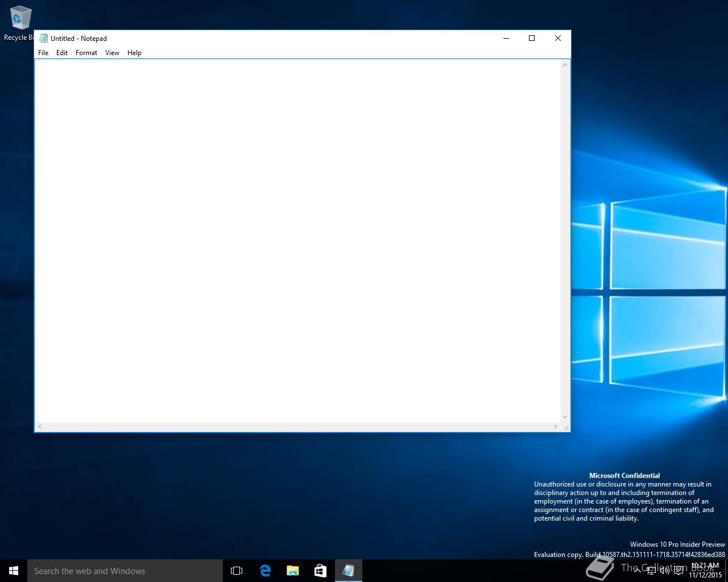Screen dimensions: 728x582
Task: Open the volume control tray icon
Action: tap(665, 571)
